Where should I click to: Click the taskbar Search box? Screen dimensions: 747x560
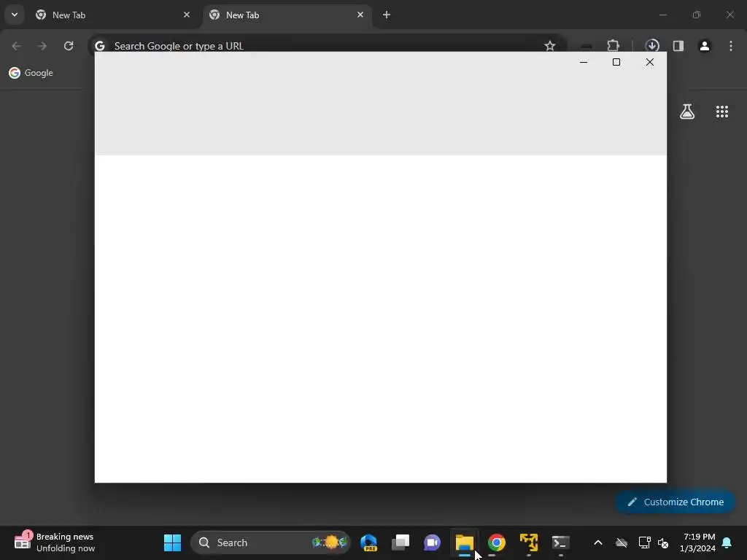[x=270, y=542]
